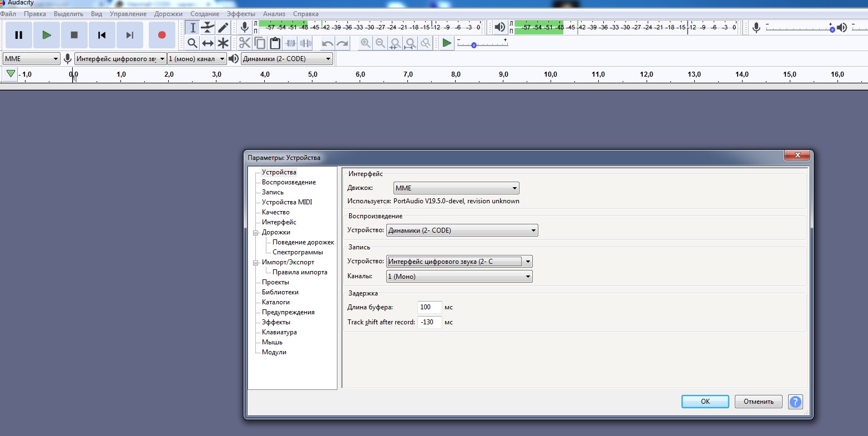Select the Selection (I-beam) tool
868x436 pixels.
(193, 28)
